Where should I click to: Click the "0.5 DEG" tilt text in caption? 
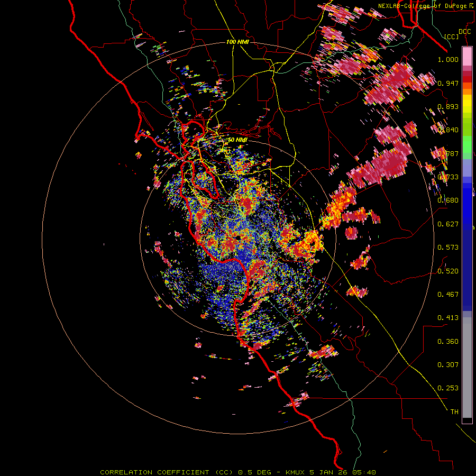click(x=255, y=472)
